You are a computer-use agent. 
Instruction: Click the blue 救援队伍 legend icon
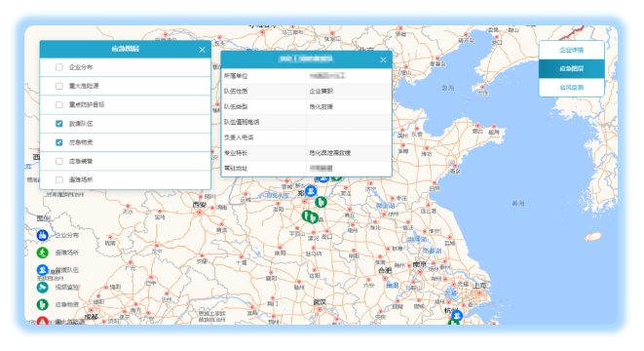(42, 270)
